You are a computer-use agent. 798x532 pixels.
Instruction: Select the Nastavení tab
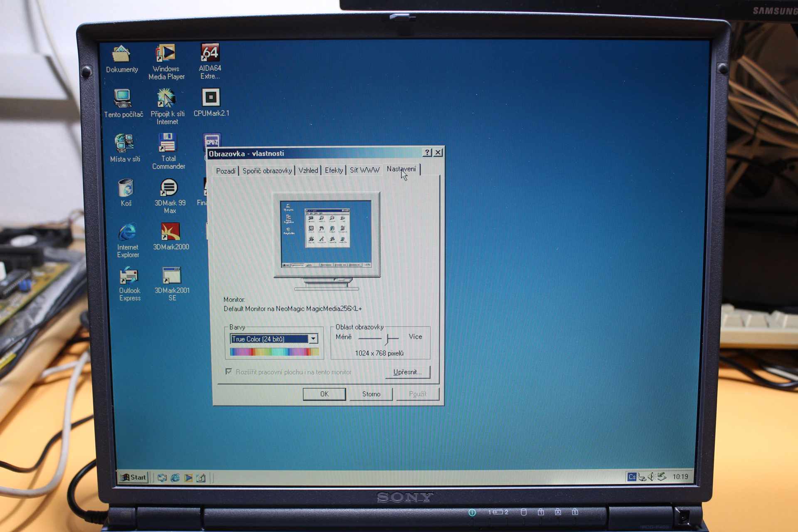pos(401,169)
